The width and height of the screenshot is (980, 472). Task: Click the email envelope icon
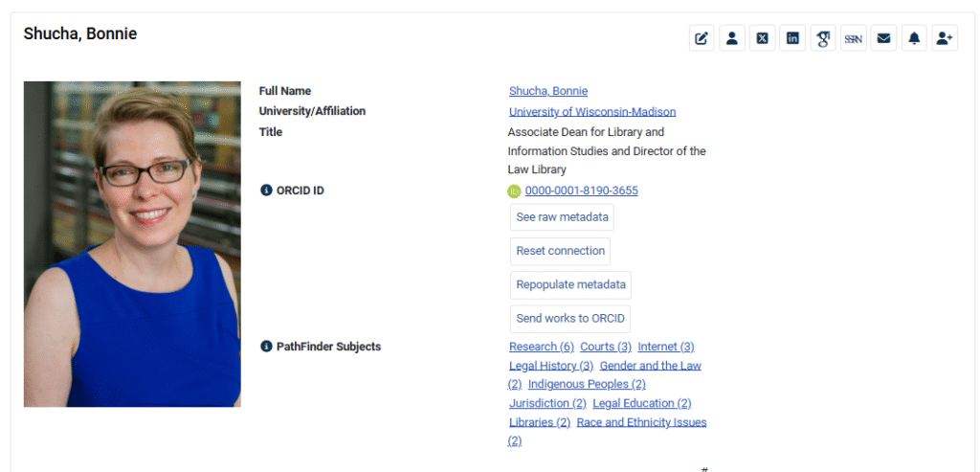point(883,38)
